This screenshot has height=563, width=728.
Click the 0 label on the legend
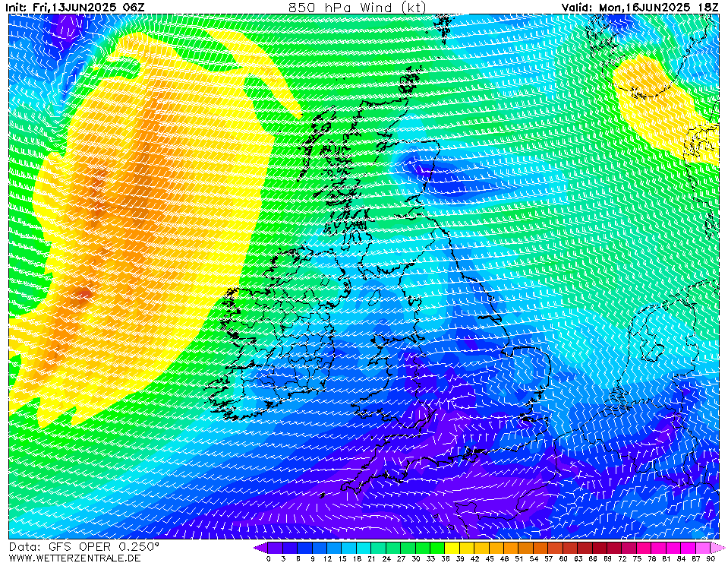(269, 558)
